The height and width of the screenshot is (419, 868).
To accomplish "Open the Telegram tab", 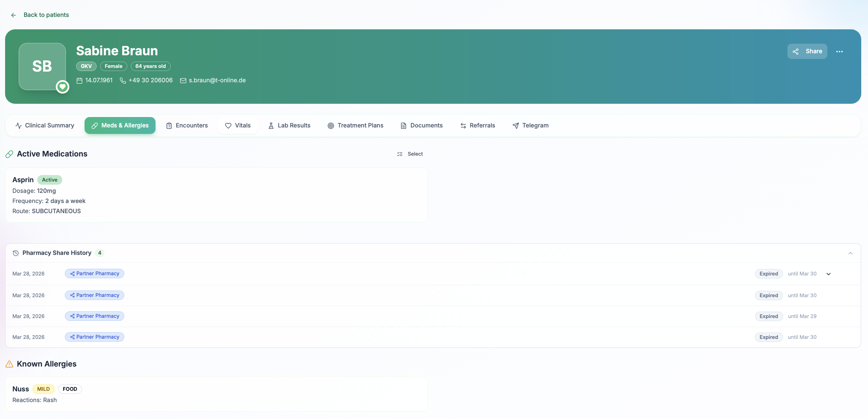I will click(x=530, y=125).
